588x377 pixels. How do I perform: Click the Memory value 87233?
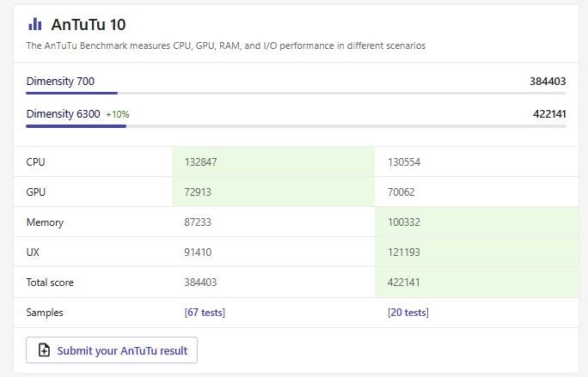coord(198,222)
